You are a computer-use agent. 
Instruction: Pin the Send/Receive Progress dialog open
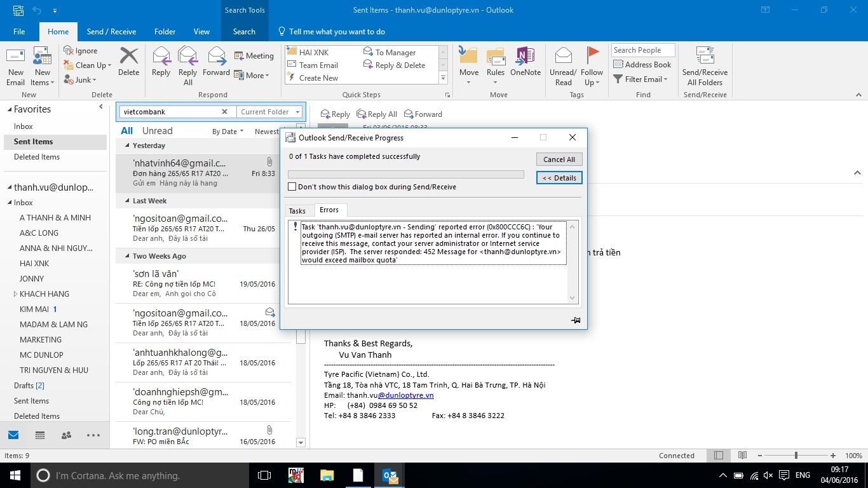click(576, 320)
